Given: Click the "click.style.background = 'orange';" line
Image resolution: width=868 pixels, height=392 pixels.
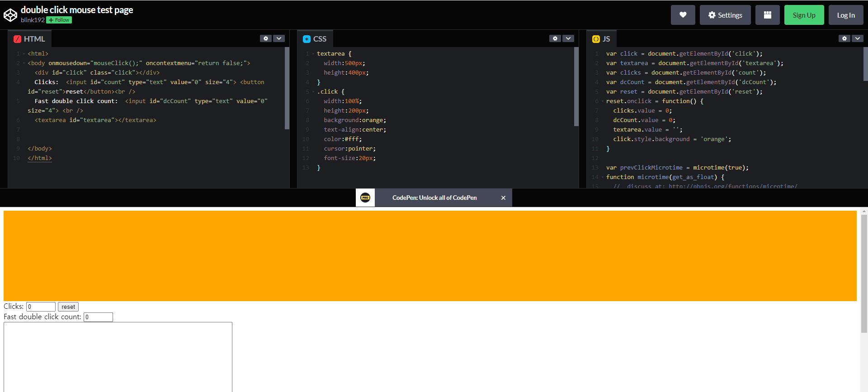Looking at the screenshot, I should [672, 139].
